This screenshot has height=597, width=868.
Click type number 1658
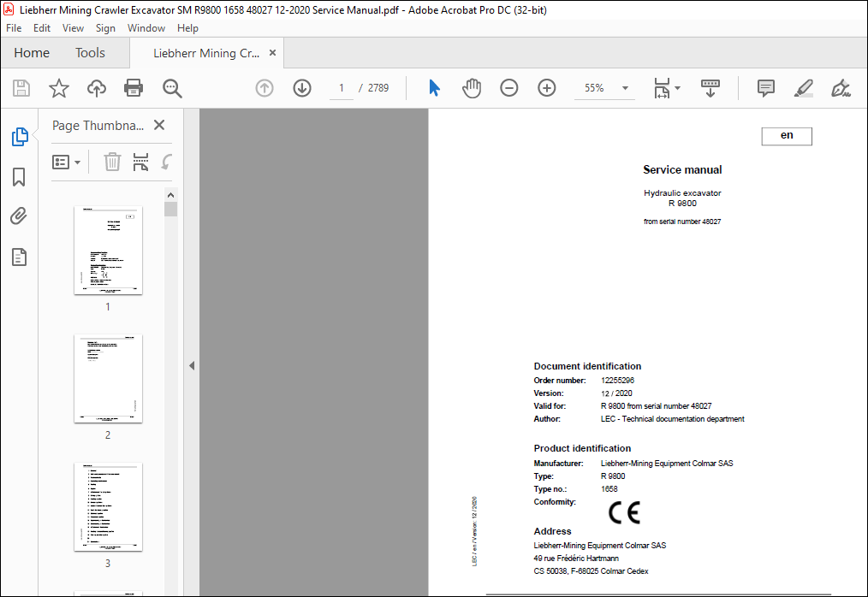[609, 489]
